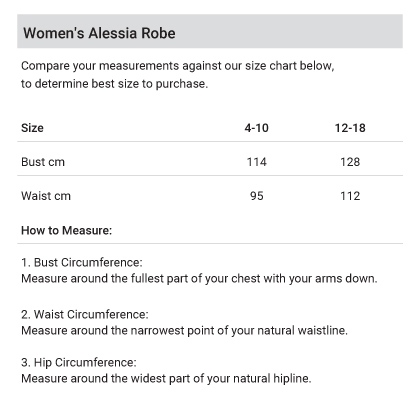
Task: Click the Compare your measurements intro text
Action: [x=177, y=66]
